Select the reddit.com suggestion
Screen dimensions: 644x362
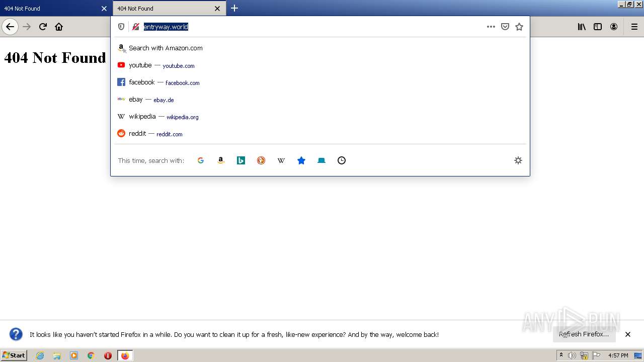[320, 134]
